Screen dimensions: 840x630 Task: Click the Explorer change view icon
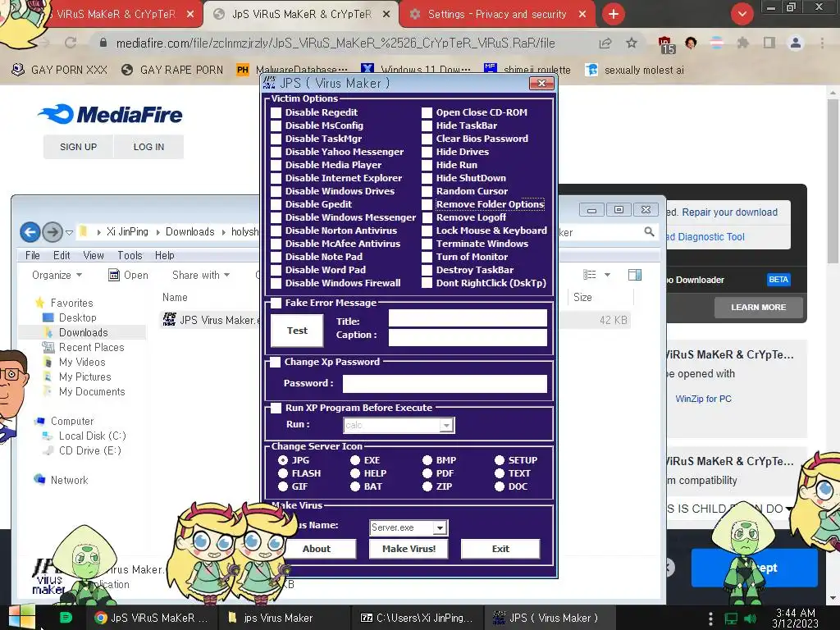click(x=590, y=275)
